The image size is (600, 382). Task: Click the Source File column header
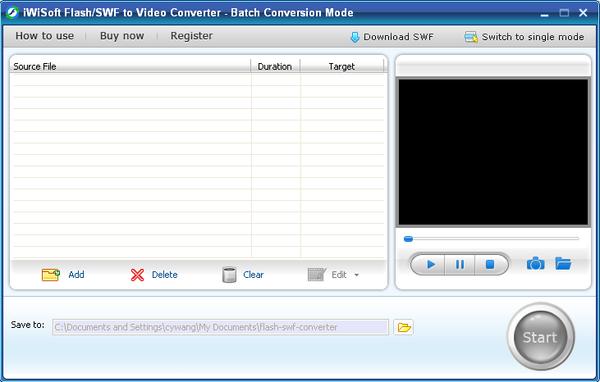tap(130, 66)
